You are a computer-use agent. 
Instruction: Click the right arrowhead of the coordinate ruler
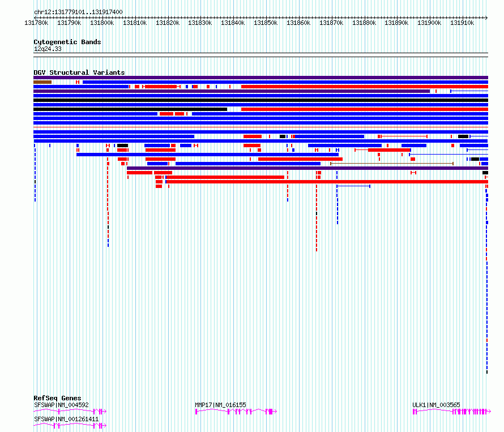click(x=486, y=18)
